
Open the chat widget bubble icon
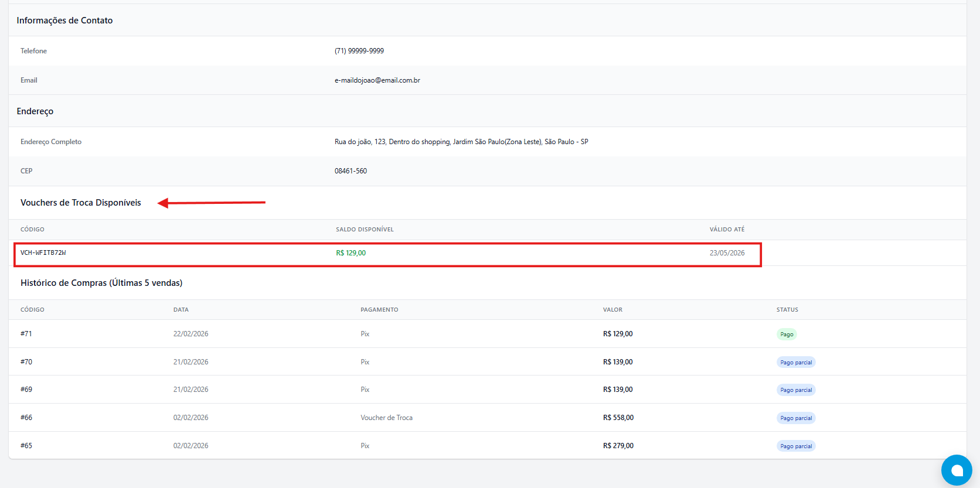pyautogui.click(x=957, y=470)
